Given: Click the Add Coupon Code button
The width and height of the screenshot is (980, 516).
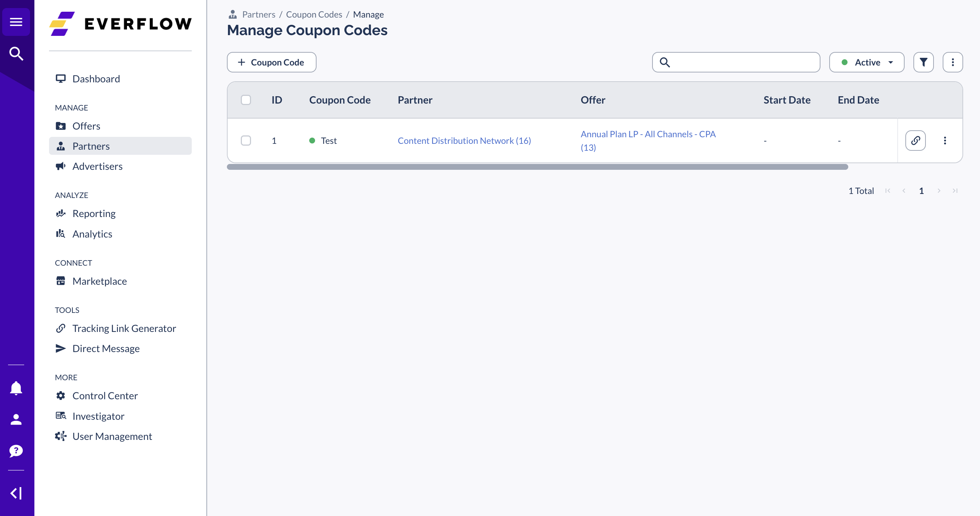Looking at the screenshot, I should (271, 61).
